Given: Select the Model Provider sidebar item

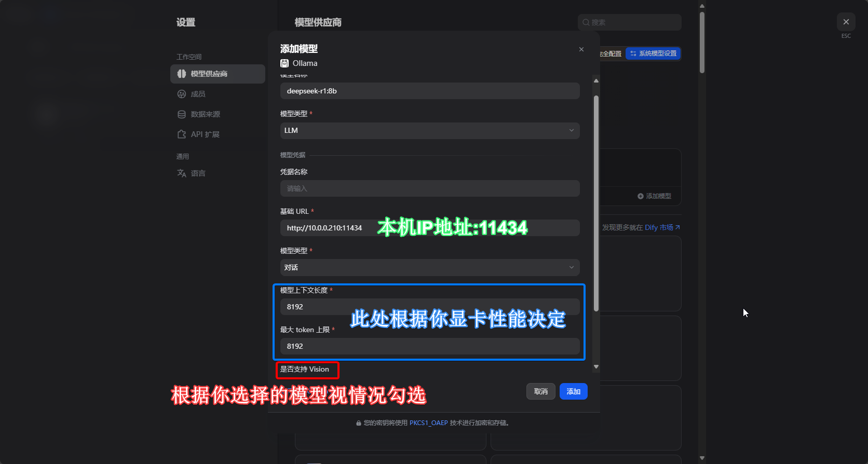Looking at the screenshot, I should (x=218, y=74).
